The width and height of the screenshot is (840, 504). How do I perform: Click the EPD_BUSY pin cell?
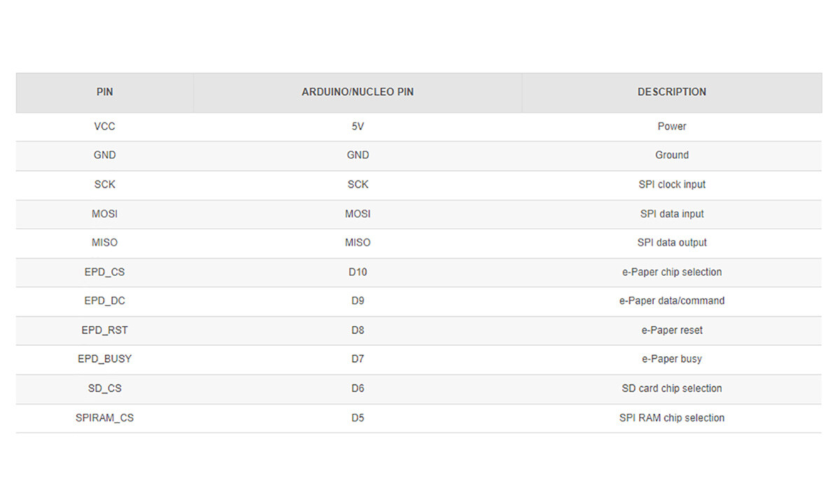[105, 359]
